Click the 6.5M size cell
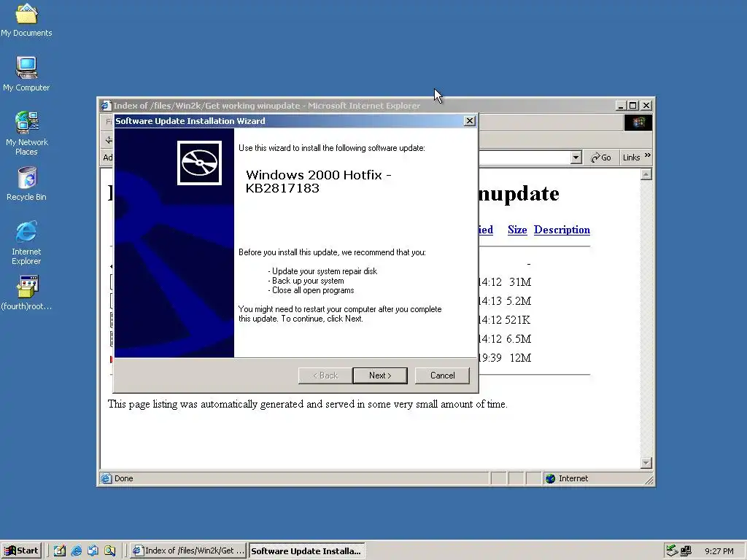The image size is (747, 560). pyautogui.click(x=519, y=339)
